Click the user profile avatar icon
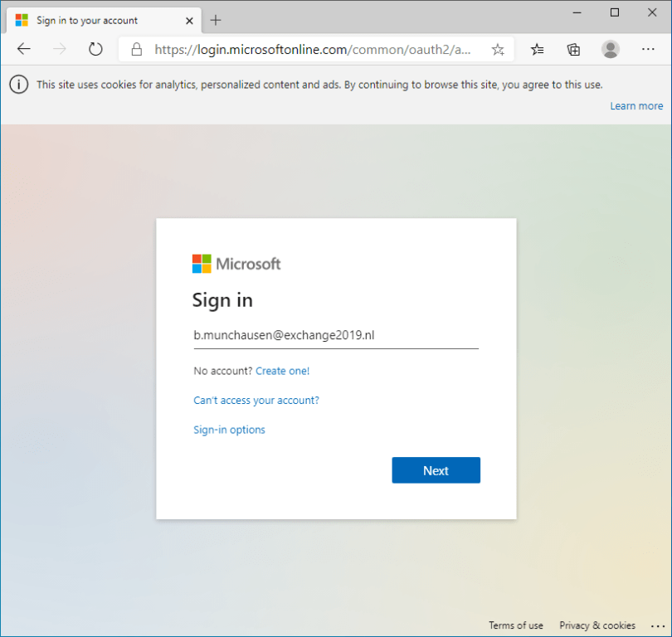The image size is (672, 637). click(611, 50)
